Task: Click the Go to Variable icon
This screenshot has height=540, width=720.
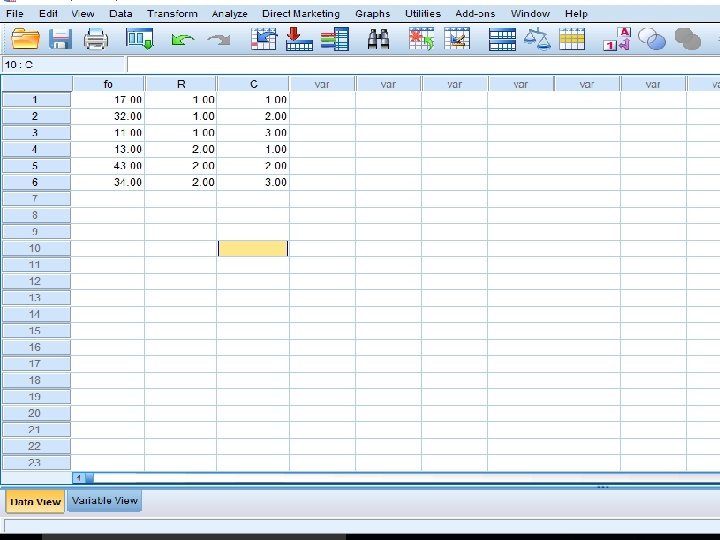Action: [299, 39]
